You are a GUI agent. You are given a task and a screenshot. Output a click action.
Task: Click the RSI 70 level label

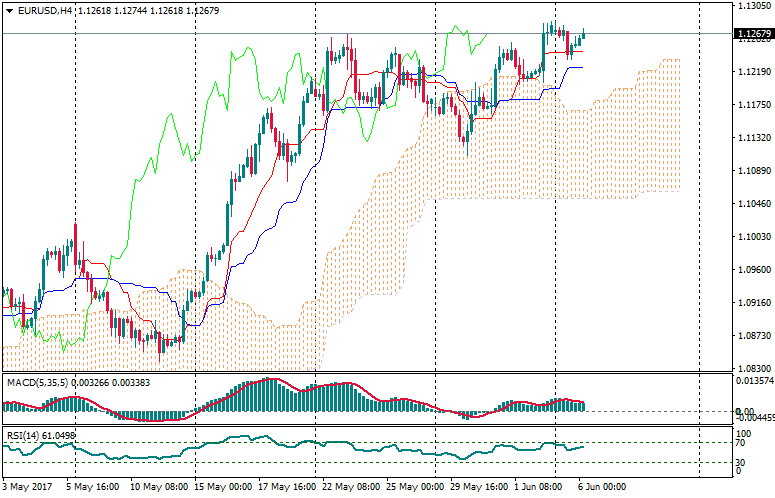pyautogui.click(x=741, y=443)
